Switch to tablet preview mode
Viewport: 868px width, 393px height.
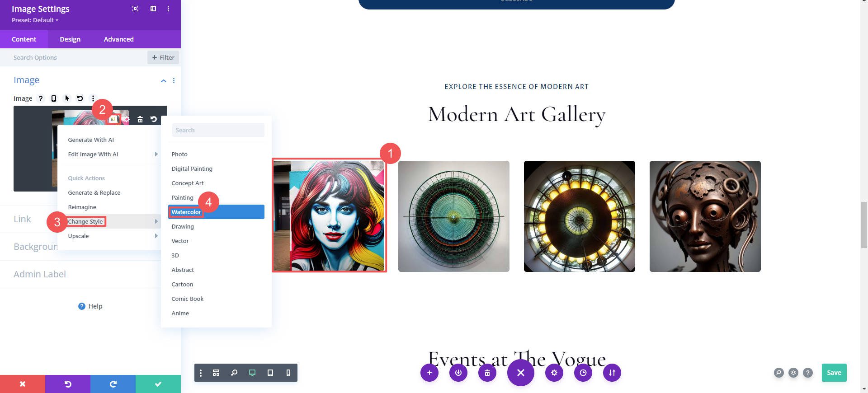tap(270, 373)
